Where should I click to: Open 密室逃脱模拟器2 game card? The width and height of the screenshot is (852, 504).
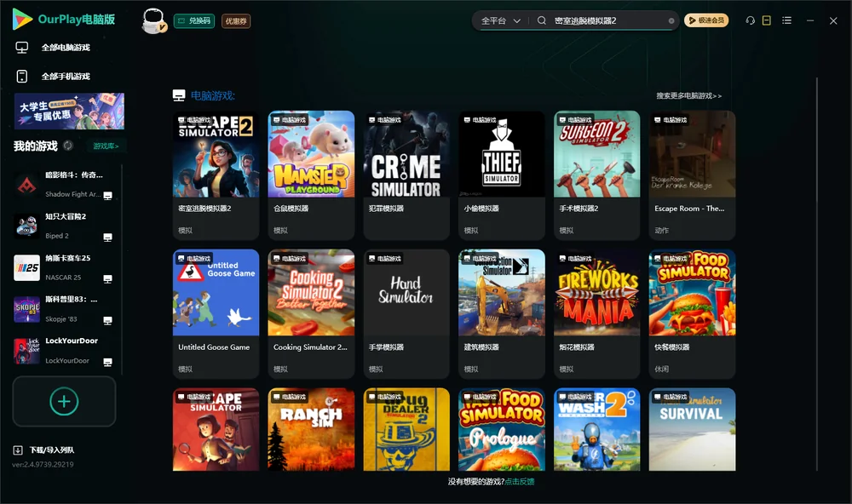pyautogui.click(x=216, y=175)
